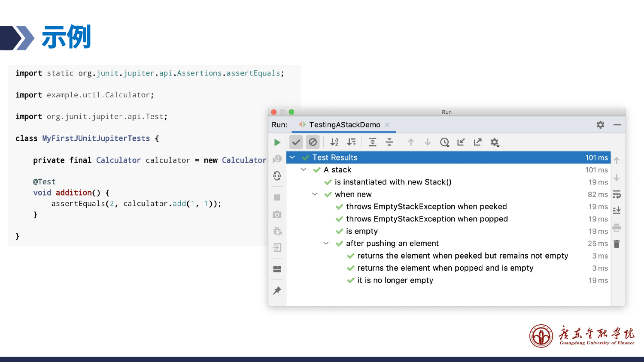The height and width of the screenshot is (362, 644).
Task: Click the exit icon in left sidebar
Action: [x=277, y=247]
